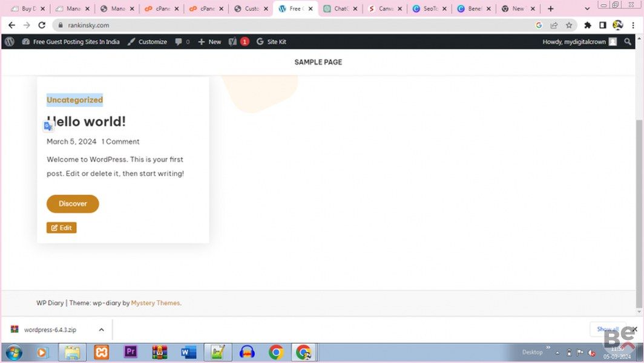Launch Adobe Premiere Pro from the taskbar
This screenshot has width=644, height=363.
[x=131, y=352]
